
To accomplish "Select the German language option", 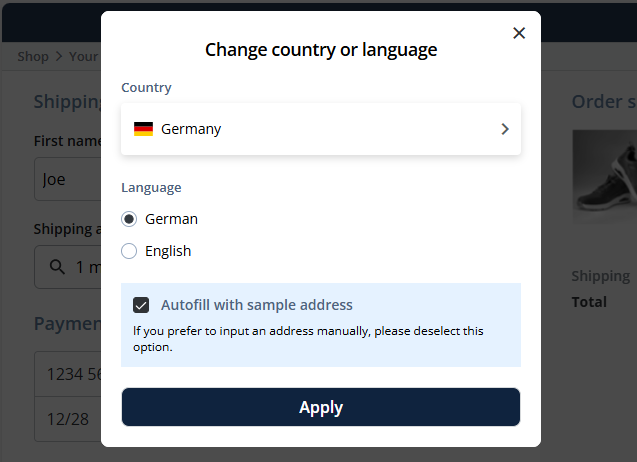I will pyautogui.click(x=129, y=219).
